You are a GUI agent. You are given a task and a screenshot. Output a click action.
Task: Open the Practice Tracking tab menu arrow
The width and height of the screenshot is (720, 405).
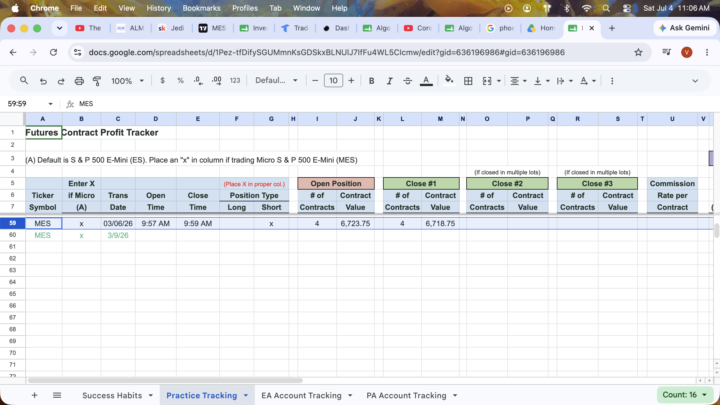(x=246, y=395)
